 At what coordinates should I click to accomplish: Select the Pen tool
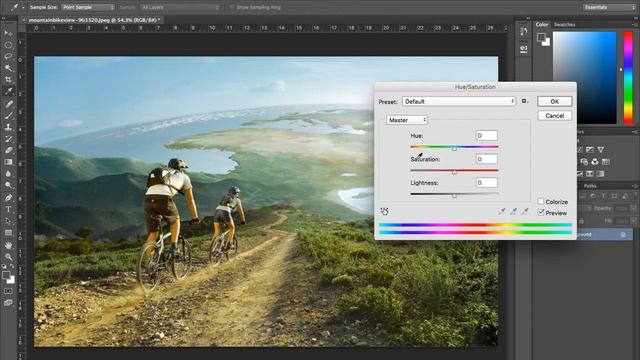pyautogui.click(x=8, y=198)
